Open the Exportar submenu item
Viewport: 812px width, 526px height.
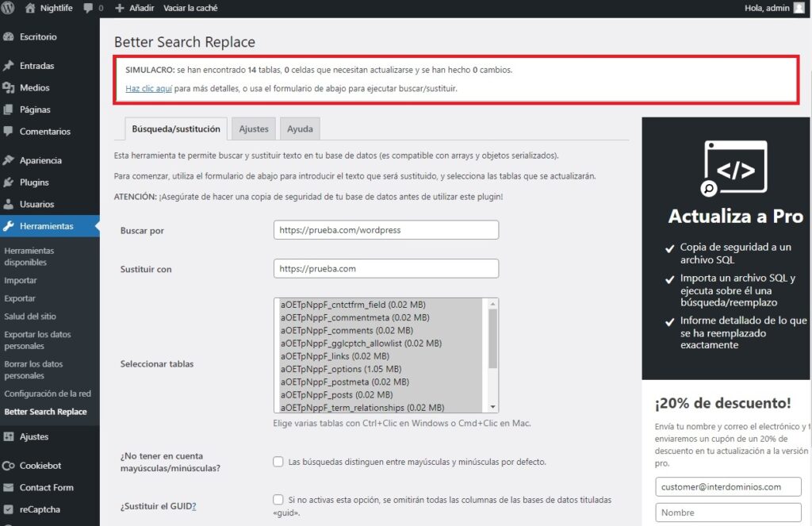tap(20, 298)
